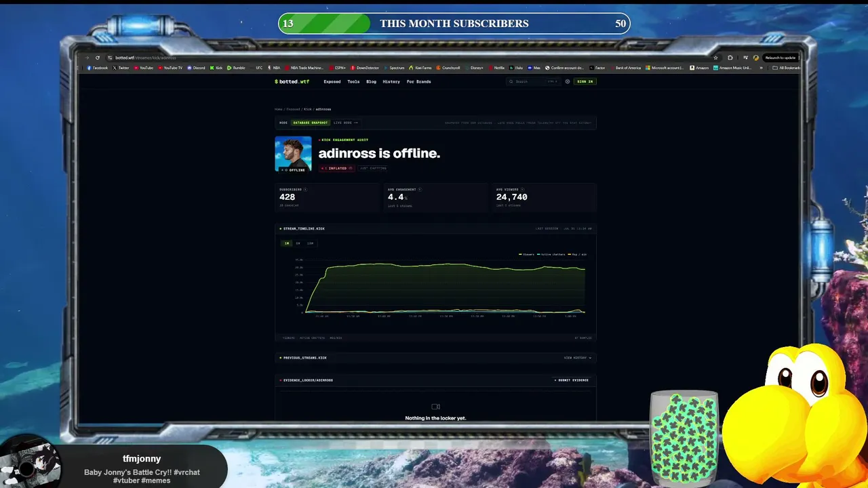Click the red Inflated badge

click(337, 168)
